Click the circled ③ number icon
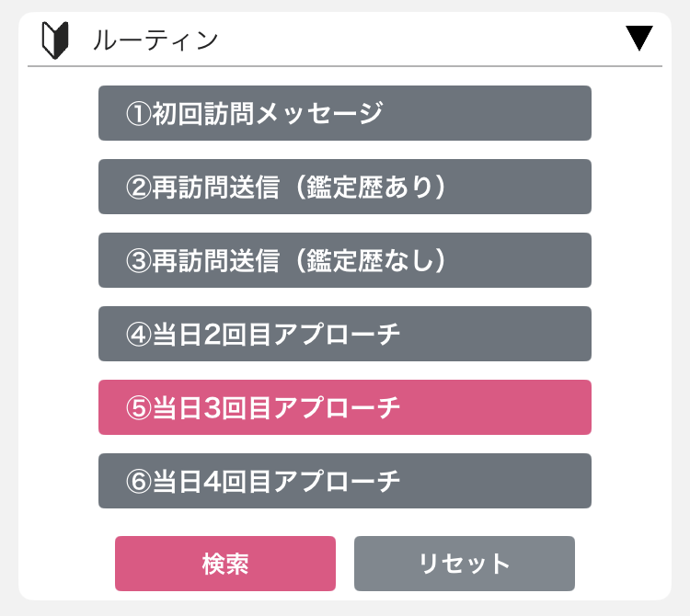This screenshot has height=616, width=690. [139, 260]
